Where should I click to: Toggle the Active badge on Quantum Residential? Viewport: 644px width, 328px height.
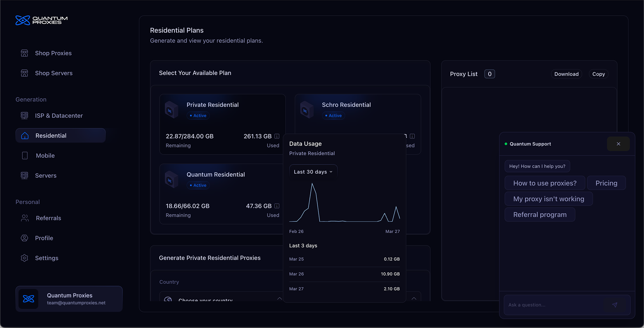(198, 185)
